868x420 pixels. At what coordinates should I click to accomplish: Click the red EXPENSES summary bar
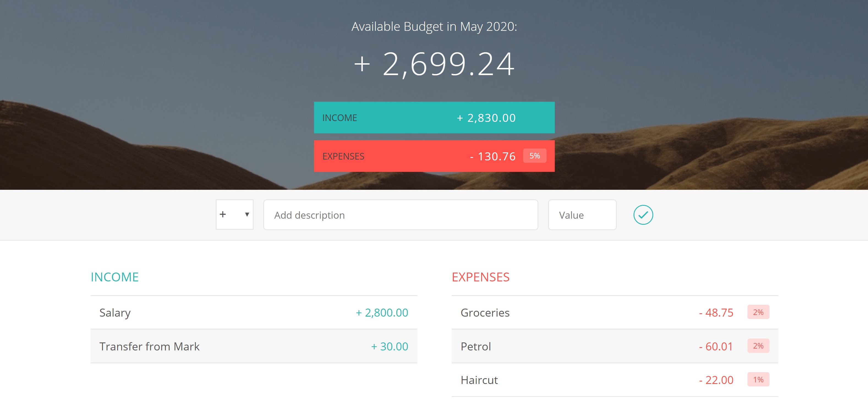434,156
